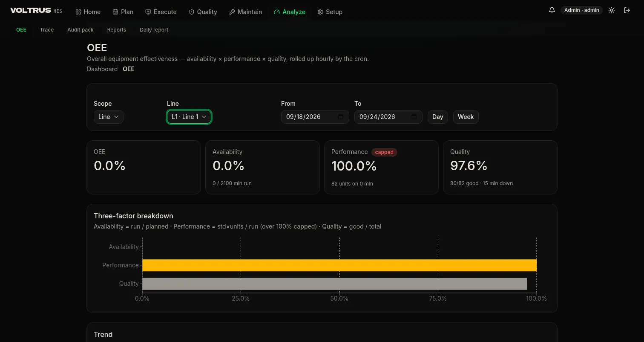644x342 pixels.
Task: Expand the Scope dropdown
Action: [x=109, y=117]
